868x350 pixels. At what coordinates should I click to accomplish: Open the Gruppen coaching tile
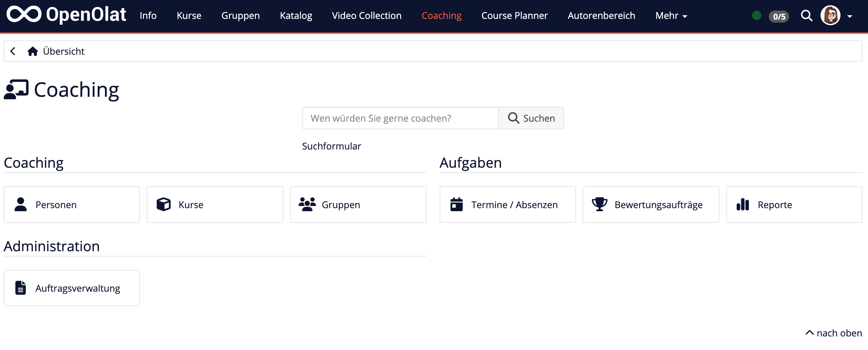[358, 204]
